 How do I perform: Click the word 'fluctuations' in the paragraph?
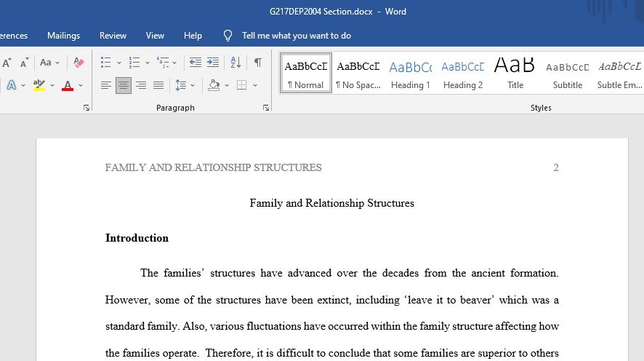pos(273,326)
